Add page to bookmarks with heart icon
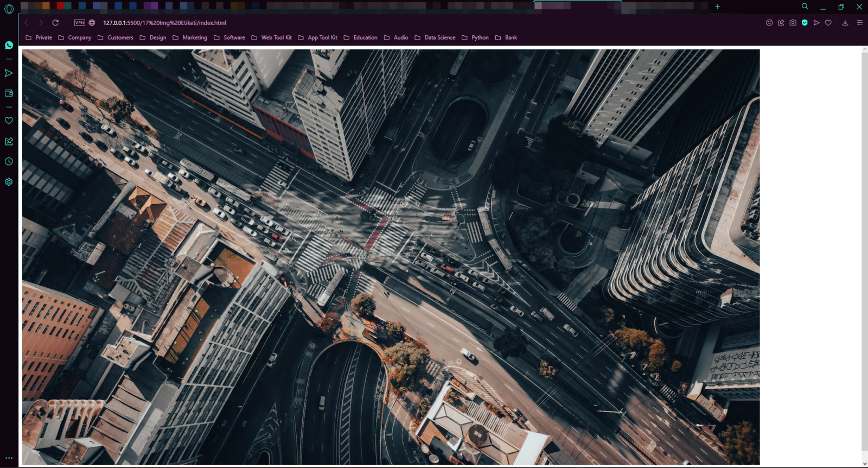Screen dimensions: 868x468 [828, 23]
